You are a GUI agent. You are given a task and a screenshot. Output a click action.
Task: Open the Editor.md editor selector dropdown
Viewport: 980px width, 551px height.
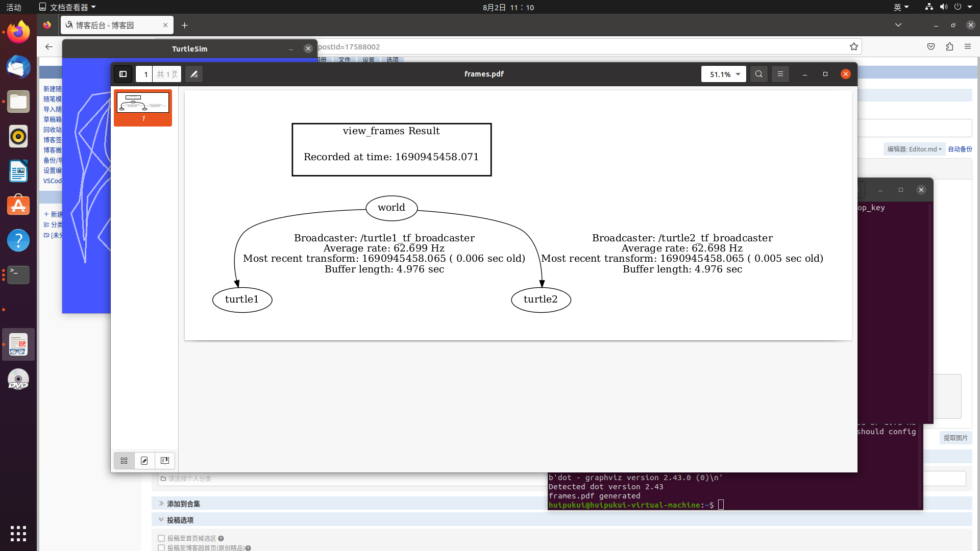pos(914,149)
